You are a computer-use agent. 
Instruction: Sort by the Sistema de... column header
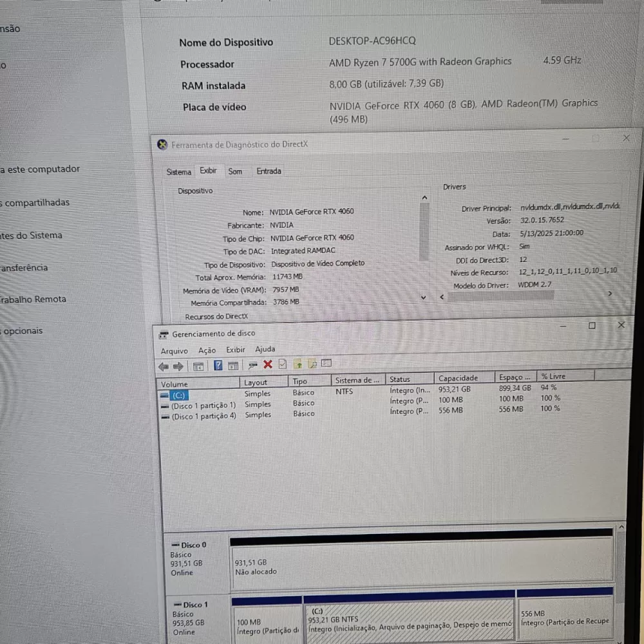click(358, 380)
